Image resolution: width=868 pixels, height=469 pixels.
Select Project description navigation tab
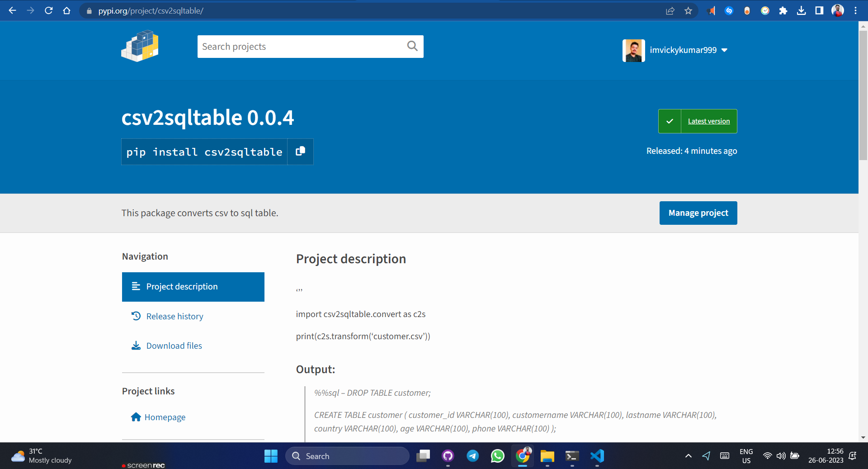pos(193,287)
